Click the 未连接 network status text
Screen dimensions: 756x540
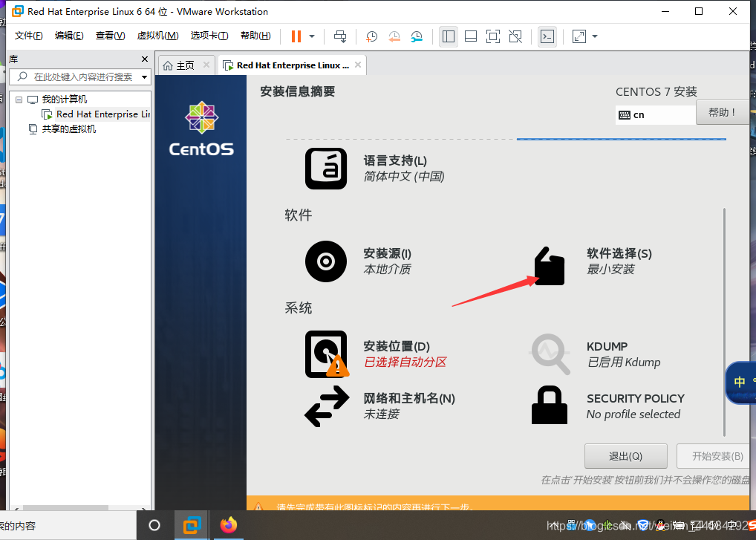coord(382,414)
